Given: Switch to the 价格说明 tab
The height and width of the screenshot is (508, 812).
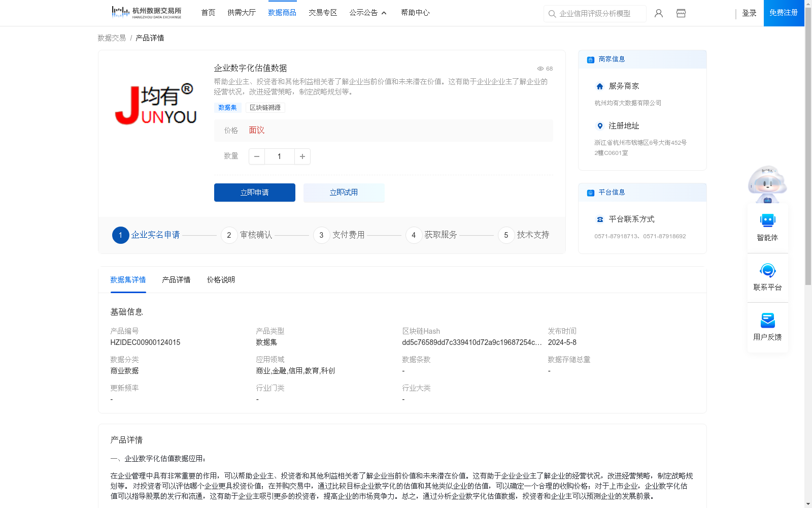Looking at the screenshot, I should (221, 280).
